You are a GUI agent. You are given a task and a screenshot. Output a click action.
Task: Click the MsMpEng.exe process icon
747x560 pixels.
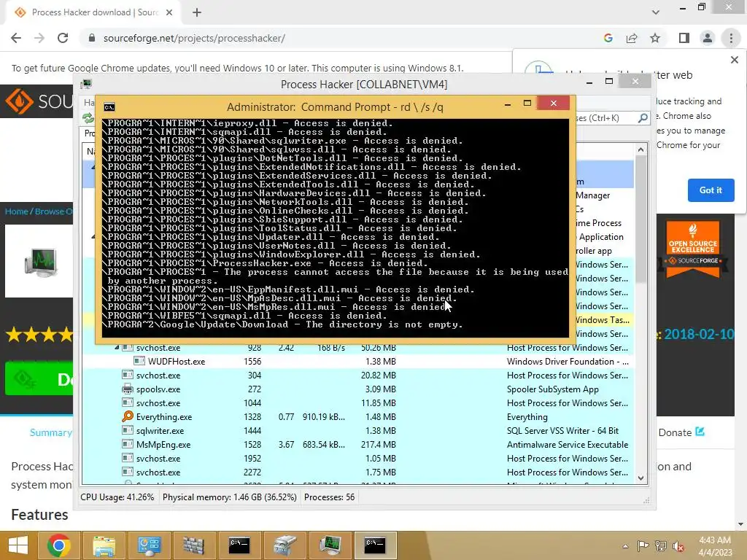click(x=127, y=444)
